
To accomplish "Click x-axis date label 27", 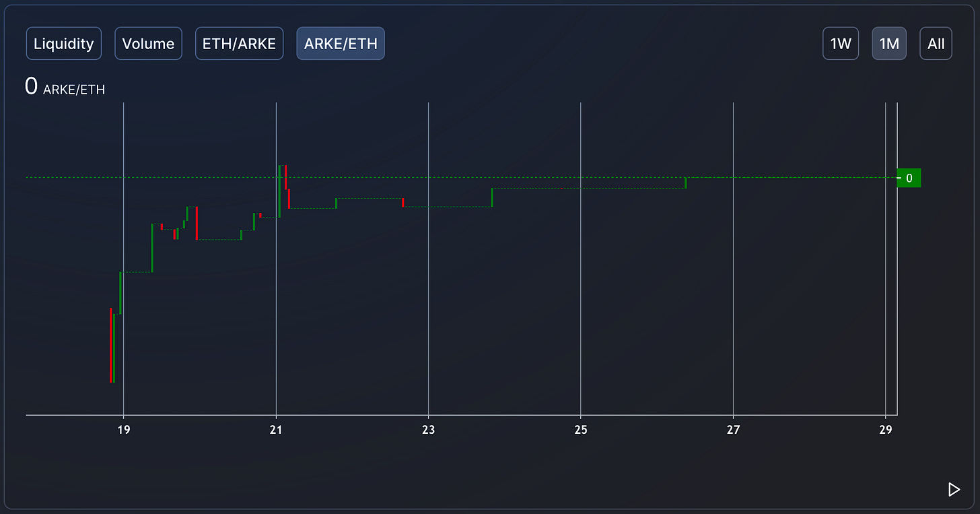I will (x=733, y=430).
